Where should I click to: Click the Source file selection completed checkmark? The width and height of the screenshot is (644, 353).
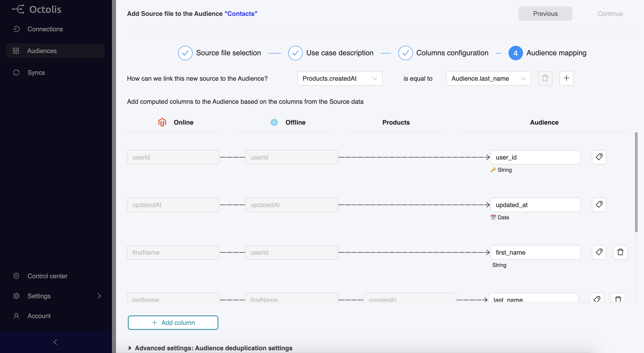[x=185, y=53]
